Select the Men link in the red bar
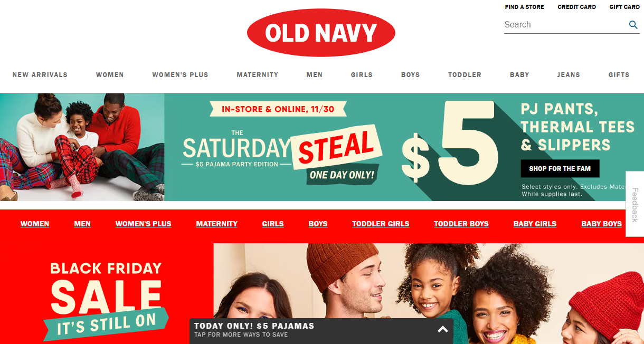Screen dimensions: 644x344 coord(82,224)
